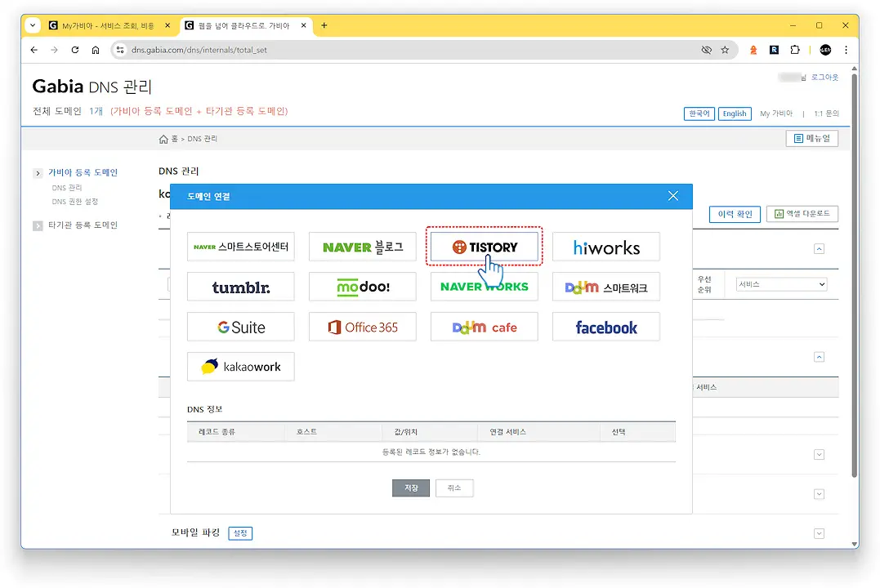The height and width of the screenshot is (588, 880).
Task: Select the TISTORY service tile
Action: (x=485, y=247)
